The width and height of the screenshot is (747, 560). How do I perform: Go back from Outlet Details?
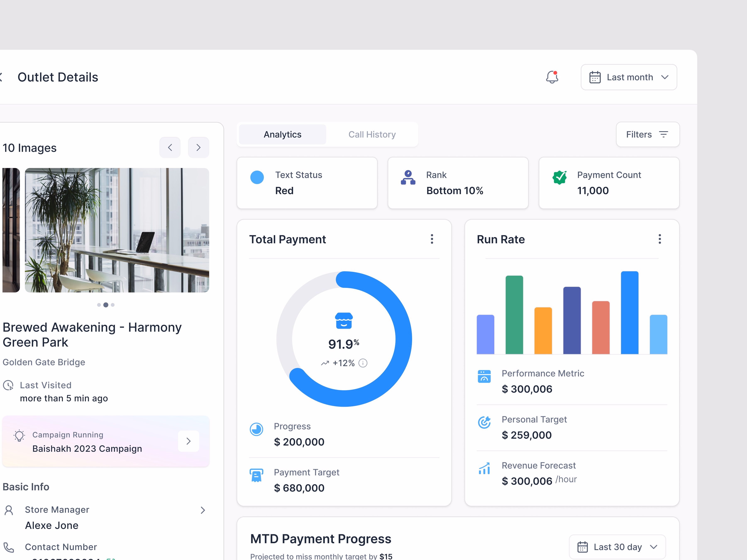click(x=1, y=77)
